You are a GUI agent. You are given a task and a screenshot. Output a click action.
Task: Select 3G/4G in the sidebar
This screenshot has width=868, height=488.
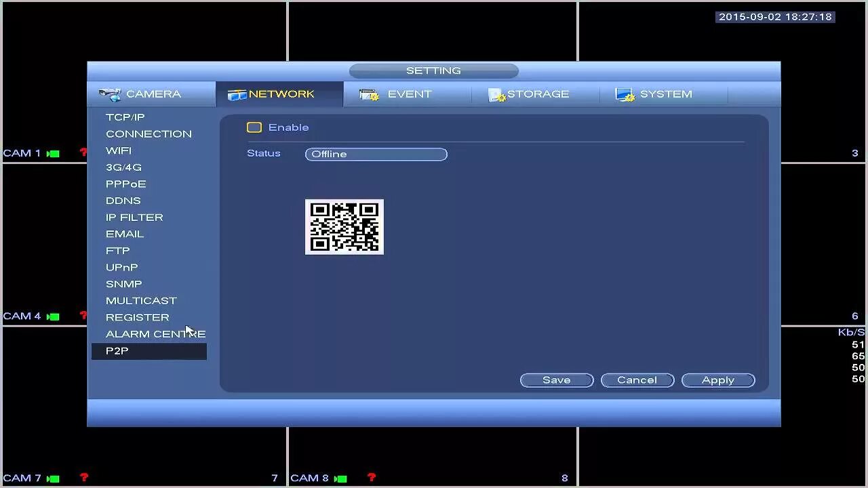[123, 167]
